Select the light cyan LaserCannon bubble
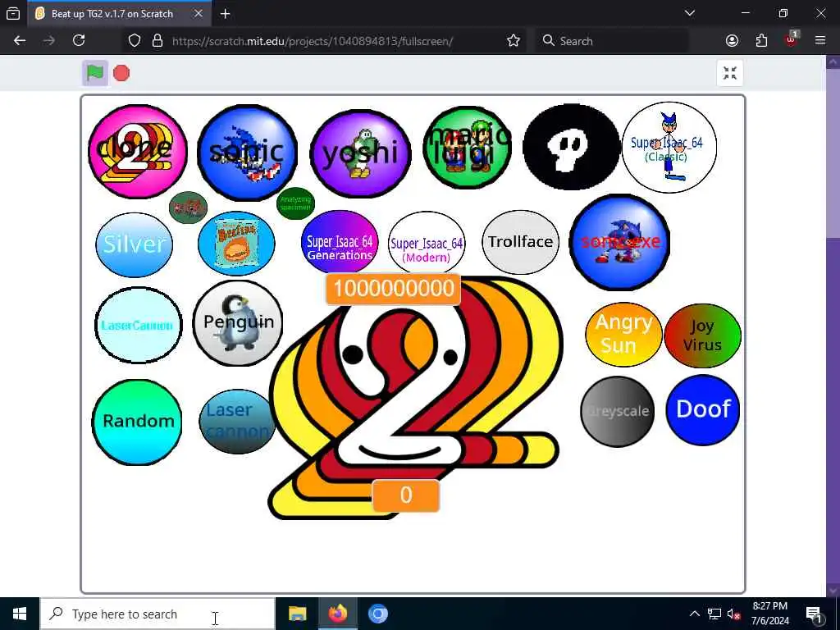 (x=138, y=325)
